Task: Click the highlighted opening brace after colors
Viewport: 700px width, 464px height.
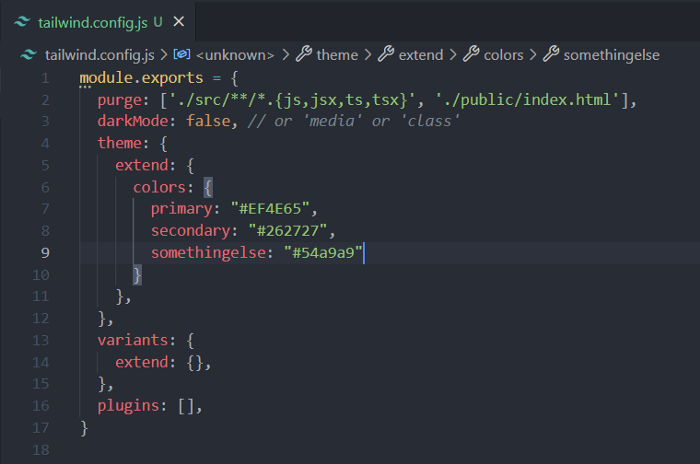Action: [x=208, y=187]
